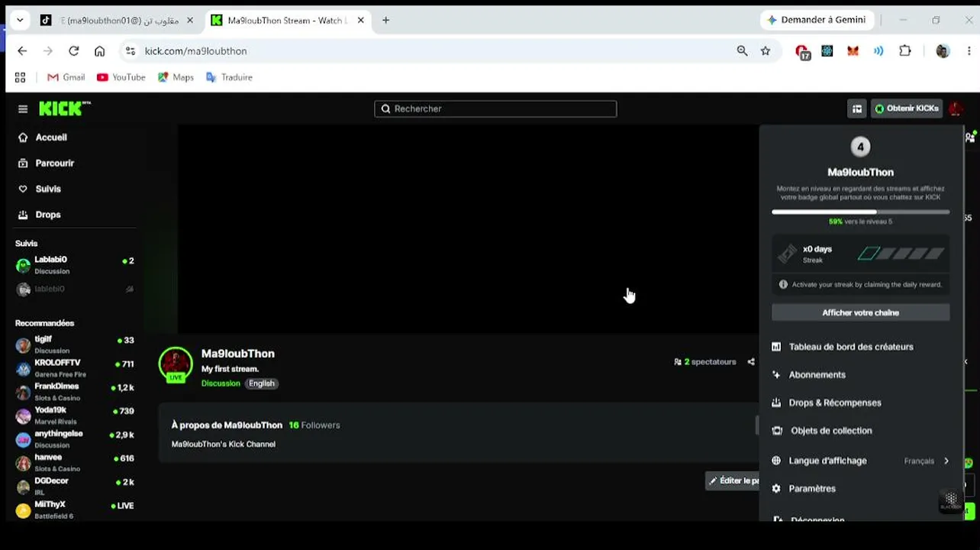
Task: Open recommended channel KROLOFFTV
Action: 75,368
